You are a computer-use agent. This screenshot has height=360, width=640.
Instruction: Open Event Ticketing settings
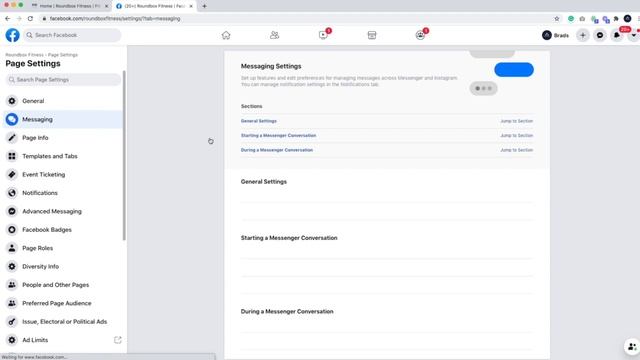tap(63, 174)
